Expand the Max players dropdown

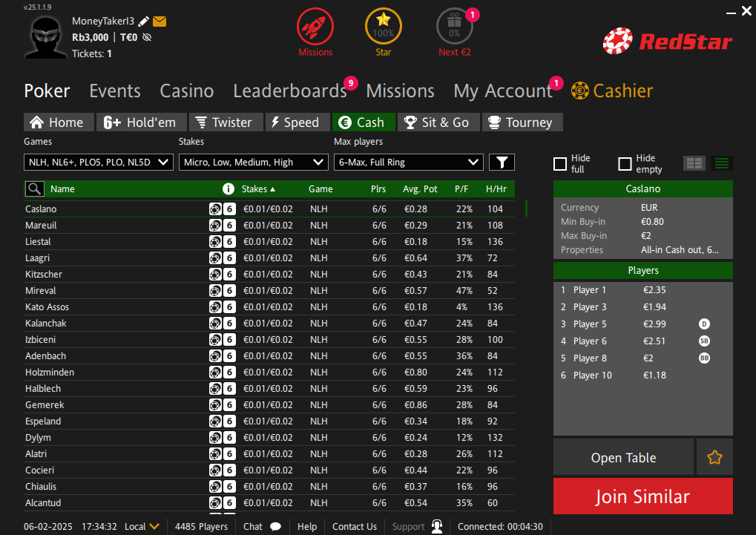409,163
